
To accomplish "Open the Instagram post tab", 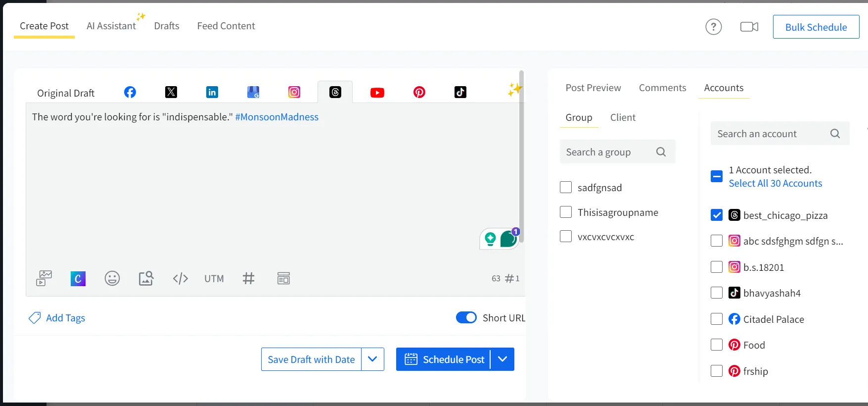I will coord(294,92).
